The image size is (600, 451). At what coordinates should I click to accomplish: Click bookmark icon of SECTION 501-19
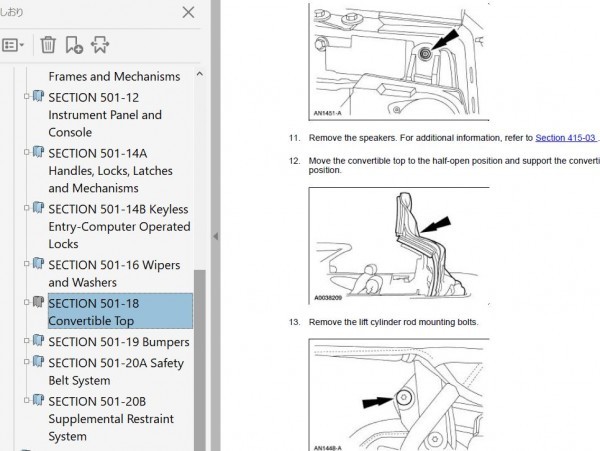point(38,340)
